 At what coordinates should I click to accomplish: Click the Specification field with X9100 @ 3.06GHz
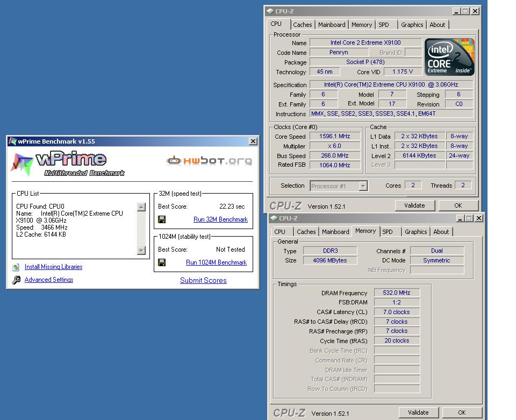click(392, 84)
